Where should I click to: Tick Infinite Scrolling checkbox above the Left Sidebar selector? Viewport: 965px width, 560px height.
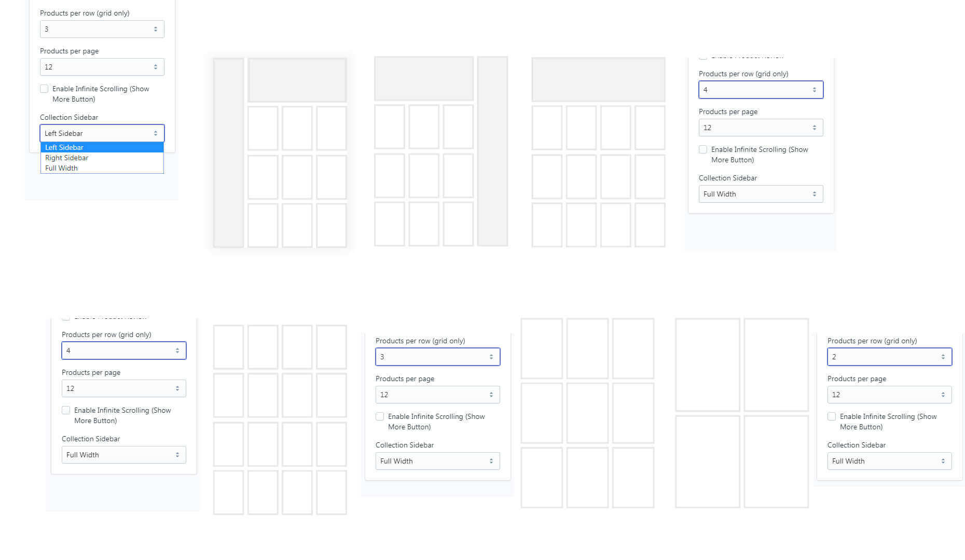44,89
